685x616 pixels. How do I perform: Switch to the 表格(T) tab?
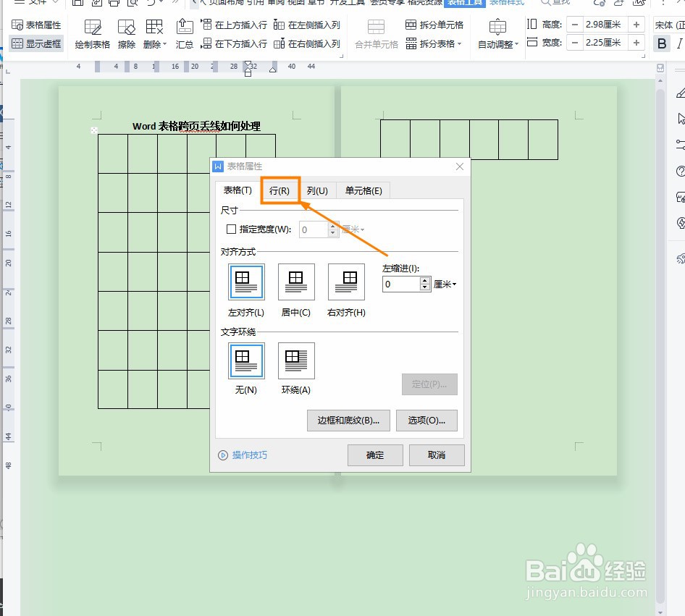tap(238, 190)
